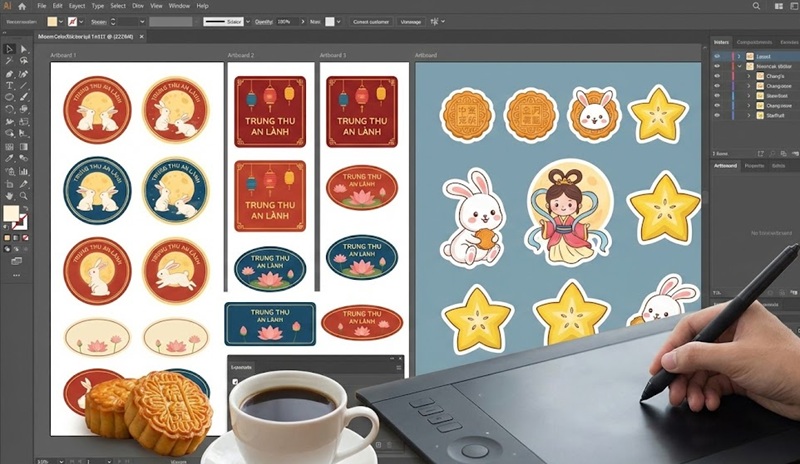Select the white arrow Direct Selection tool

pos(26,48)
